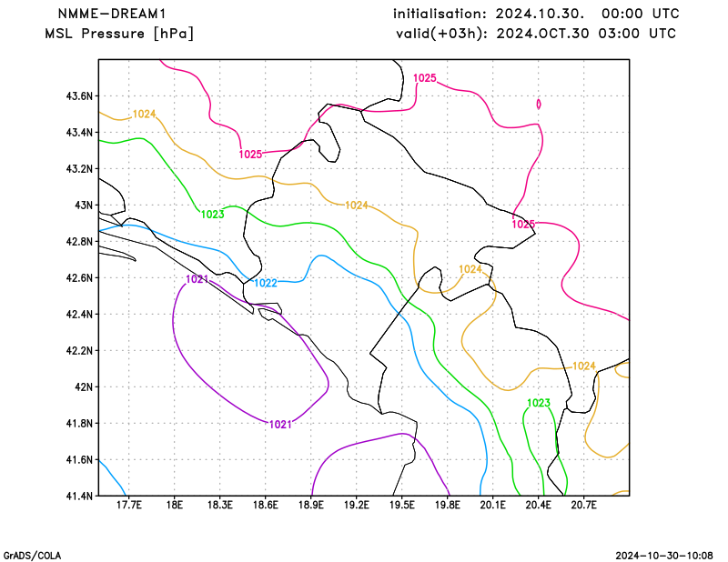The width and height of the screenshot is (728, 562).
Task: Click the GrADS/COLA credit text
Action: tap(32, 556)
